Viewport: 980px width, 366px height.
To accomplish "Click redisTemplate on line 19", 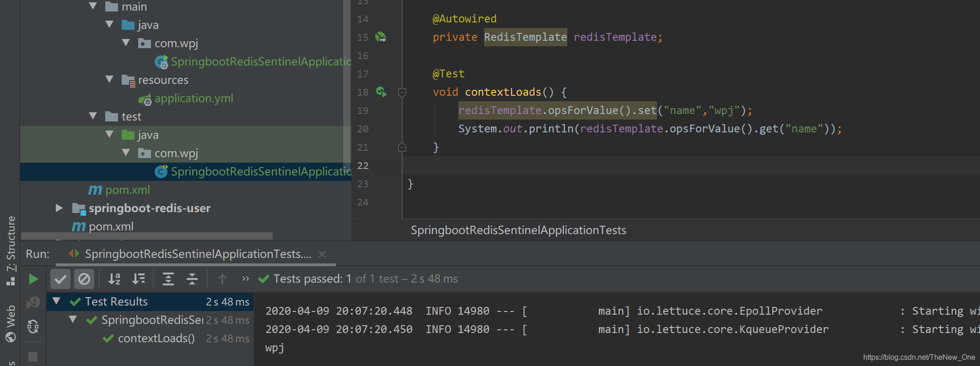I will tap(500, 110).
